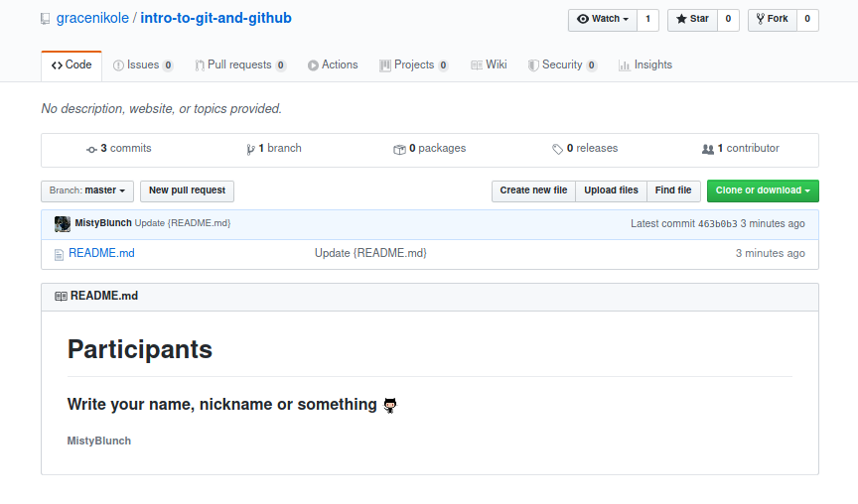Fork this repository
The width and height of the screenshot is (858, 504).
pos(772,19)
